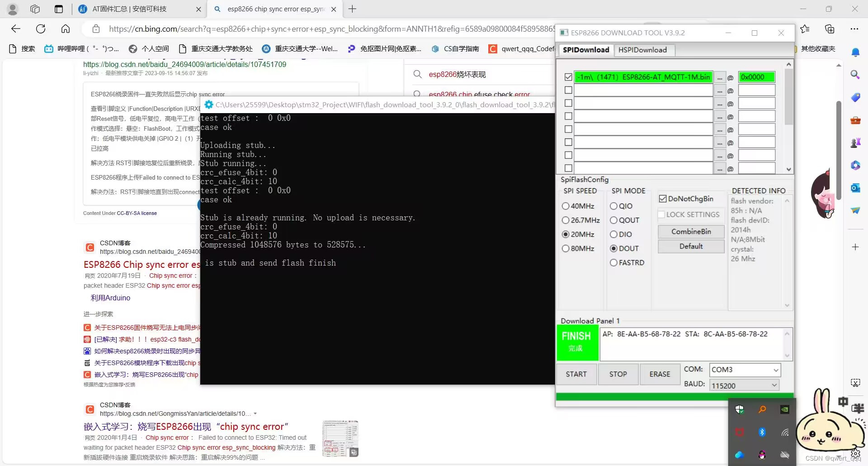Switch to SPIDownload tab

coord(586,50)
